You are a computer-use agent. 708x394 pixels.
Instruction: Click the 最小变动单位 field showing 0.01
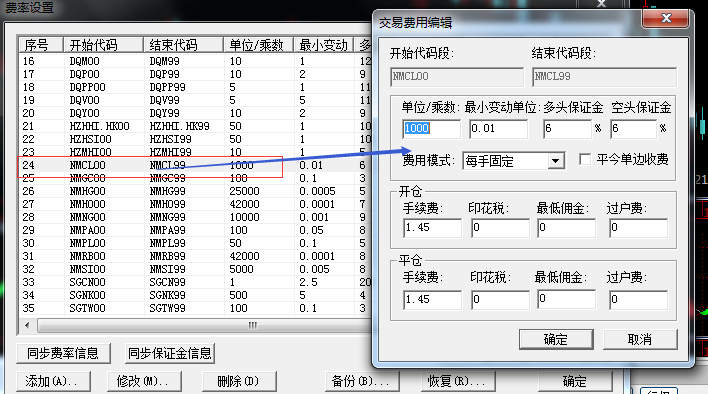498,129
